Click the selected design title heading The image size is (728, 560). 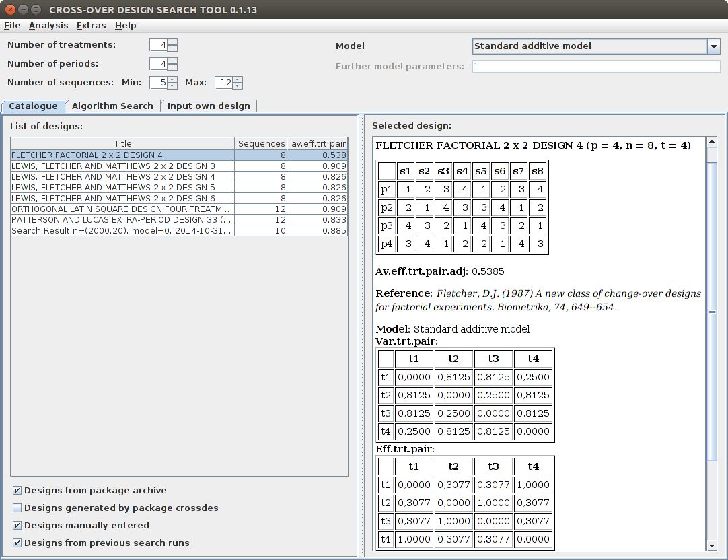point(533,145)
